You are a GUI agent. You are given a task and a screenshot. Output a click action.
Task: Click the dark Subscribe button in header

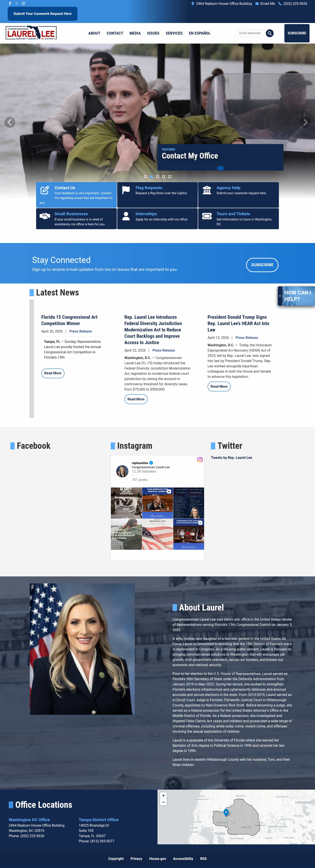click(x=297, y=33)
